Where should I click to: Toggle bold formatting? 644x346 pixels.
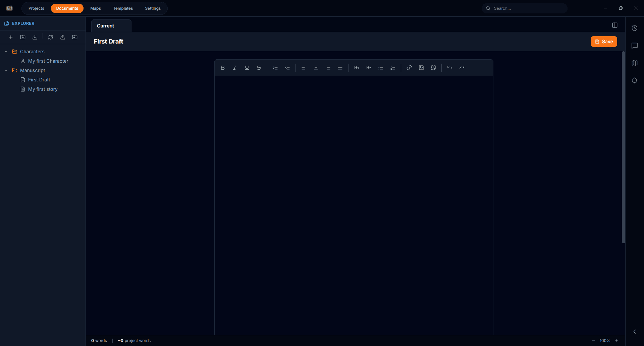coord(222,68)
